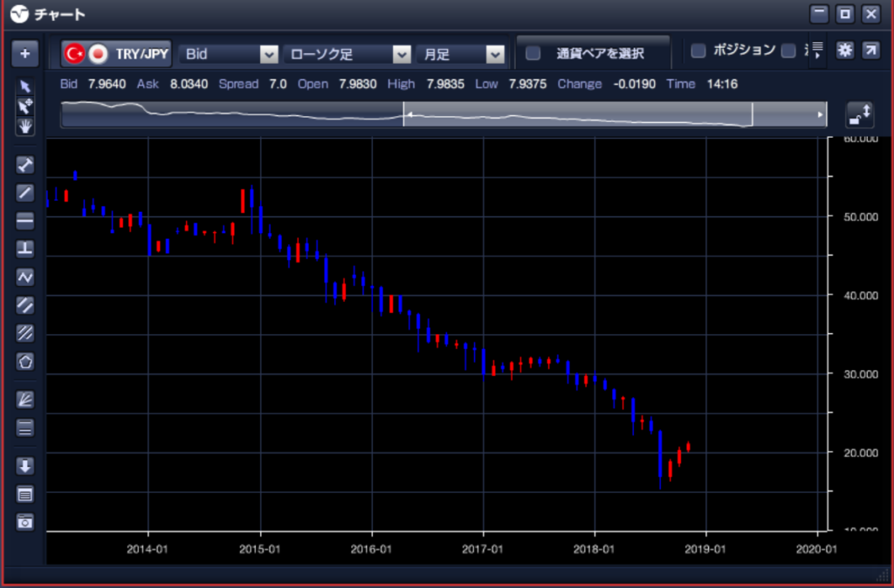Enable the ポジション checkbox
894x588 pixels.
click(x=698, y=51)
